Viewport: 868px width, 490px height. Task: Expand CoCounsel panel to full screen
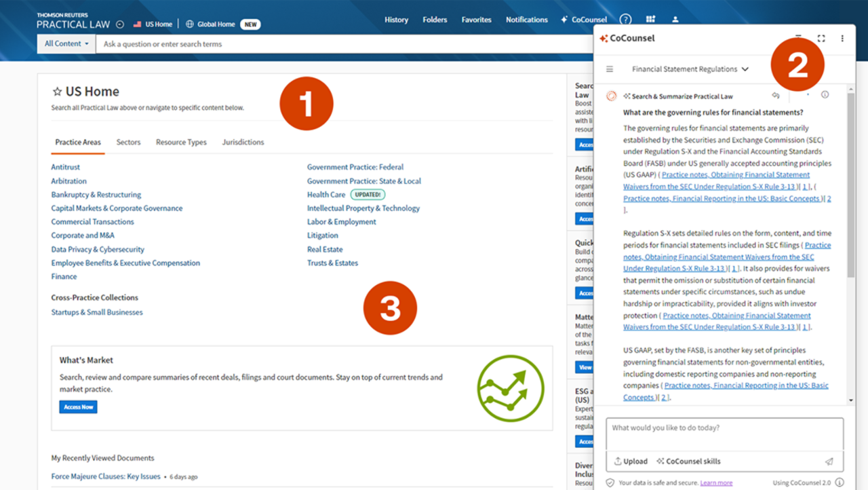click(821, 39)
